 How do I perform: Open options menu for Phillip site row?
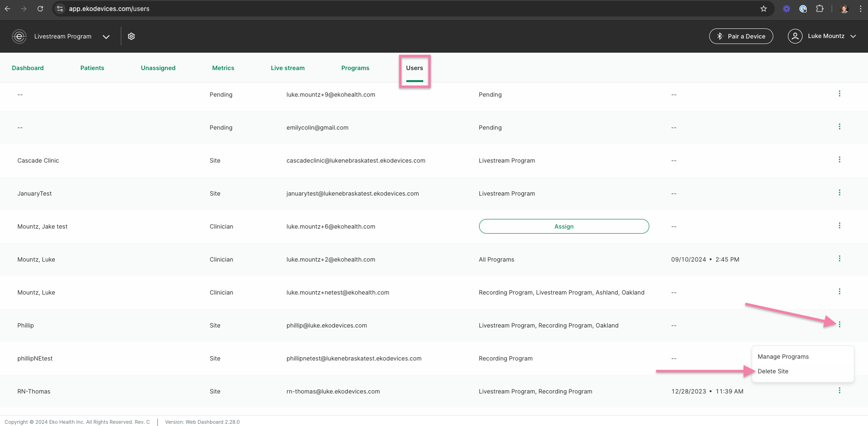[x=839, y=324]
